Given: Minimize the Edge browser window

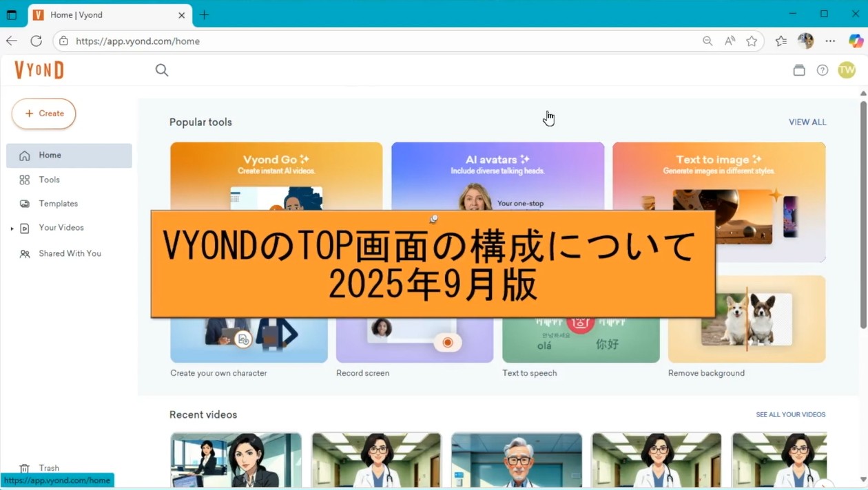Looking at the screenshot, I should point(793,14).
